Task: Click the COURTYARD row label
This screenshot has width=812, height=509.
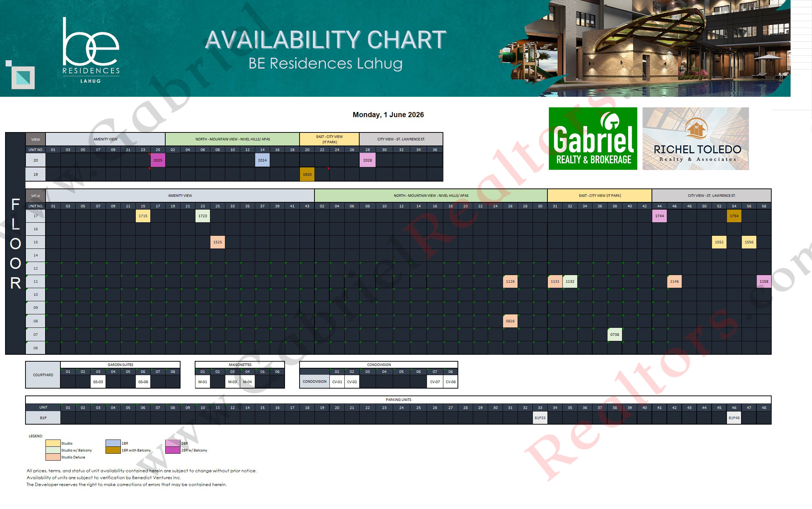Action: coord(43,375)
